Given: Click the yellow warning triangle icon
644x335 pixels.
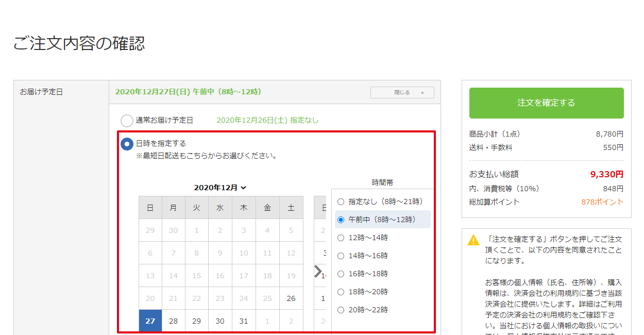Looking at the screenshot, I should (x=473, y=240).
